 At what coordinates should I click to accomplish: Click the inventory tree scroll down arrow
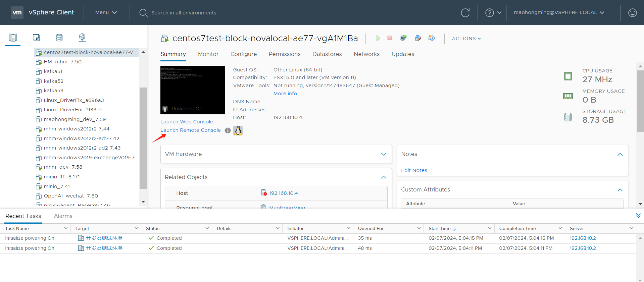pyautogui.click(x=143, y=202)
